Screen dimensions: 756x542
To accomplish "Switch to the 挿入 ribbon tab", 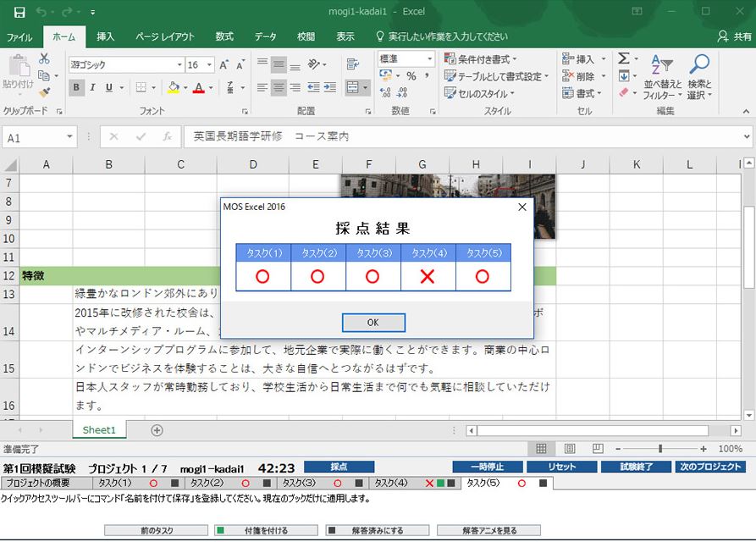I will pyautogui.click(x=105, y=36).
